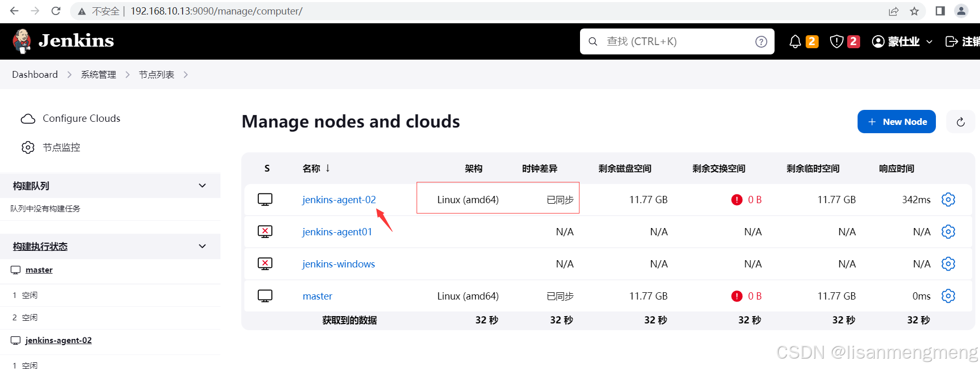Sort by the S status column header

pyautogui.click(x=267, y=168)
